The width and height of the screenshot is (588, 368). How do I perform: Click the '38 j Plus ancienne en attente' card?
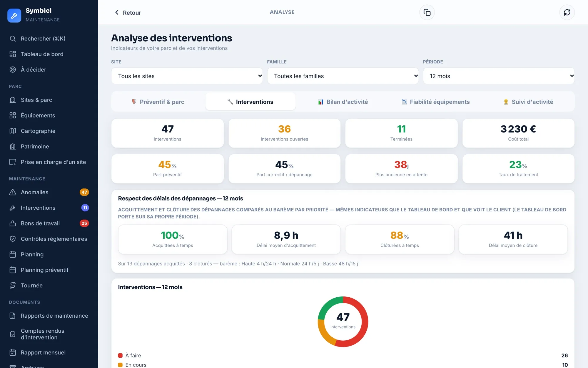click(x=401, y=169)
